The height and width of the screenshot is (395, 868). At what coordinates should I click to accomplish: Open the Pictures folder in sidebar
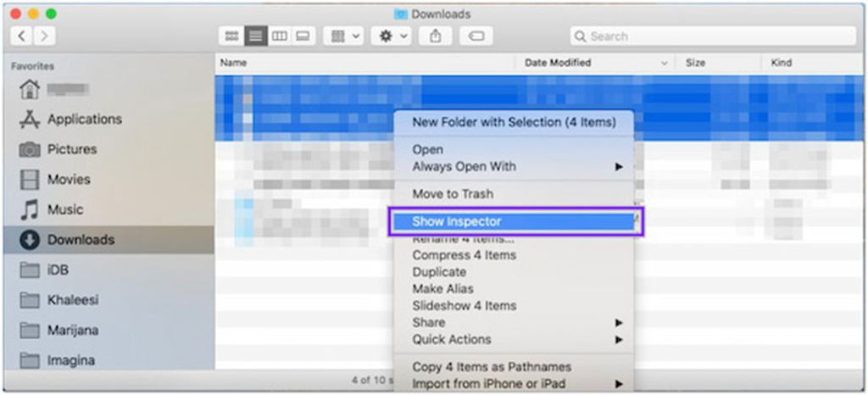coord(71,149)
